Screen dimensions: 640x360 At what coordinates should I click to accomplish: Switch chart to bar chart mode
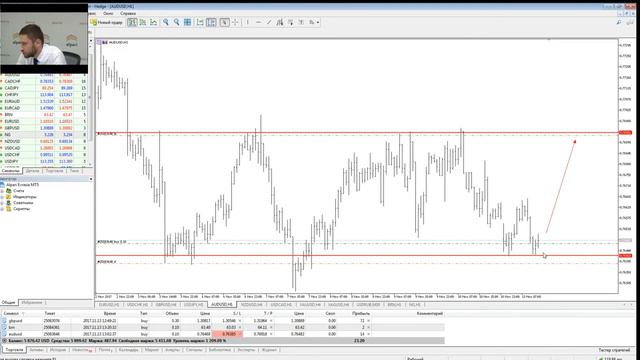(132, 22)
